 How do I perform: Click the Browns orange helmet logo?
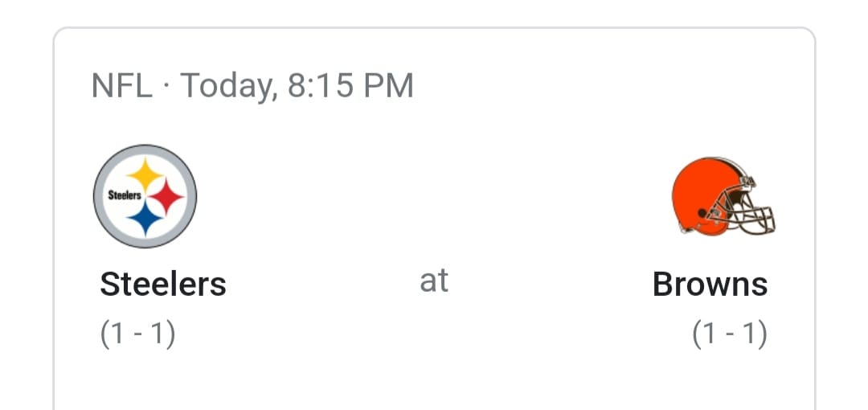pyautogui.click(x=722, y=197)
